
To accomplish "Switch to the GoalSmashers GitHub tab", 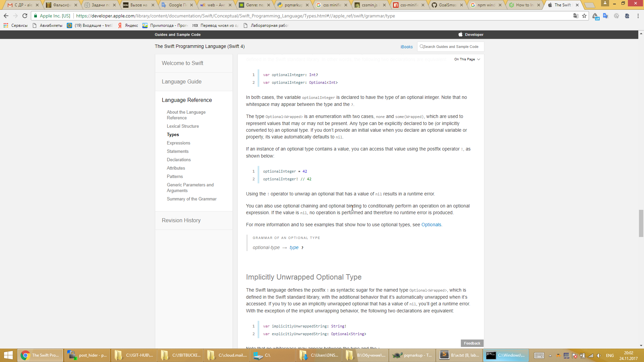I will pyautogui.click(x=447, y=5).
